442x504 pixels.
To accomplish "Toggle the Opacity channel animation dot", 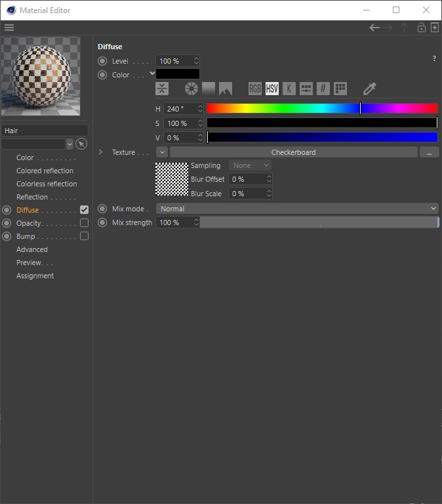I will 7,223.
